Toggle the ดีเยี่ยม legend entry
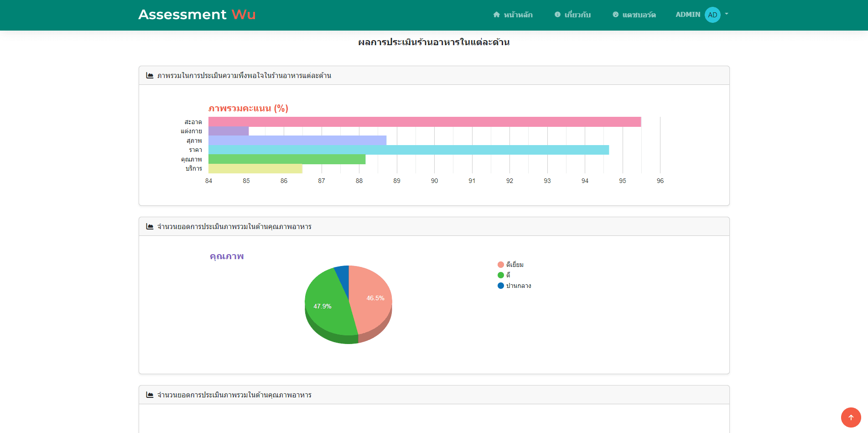 (510, 265)
